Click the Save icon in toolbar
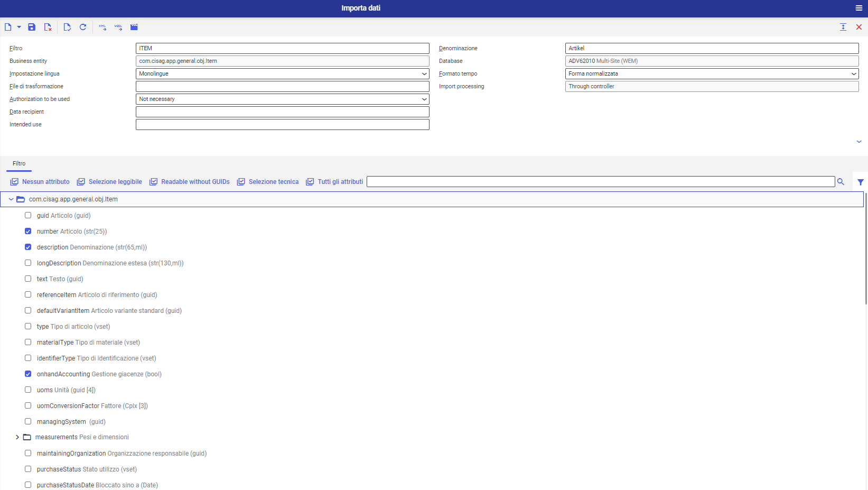 pyautogui.click(x=32, y=27)
